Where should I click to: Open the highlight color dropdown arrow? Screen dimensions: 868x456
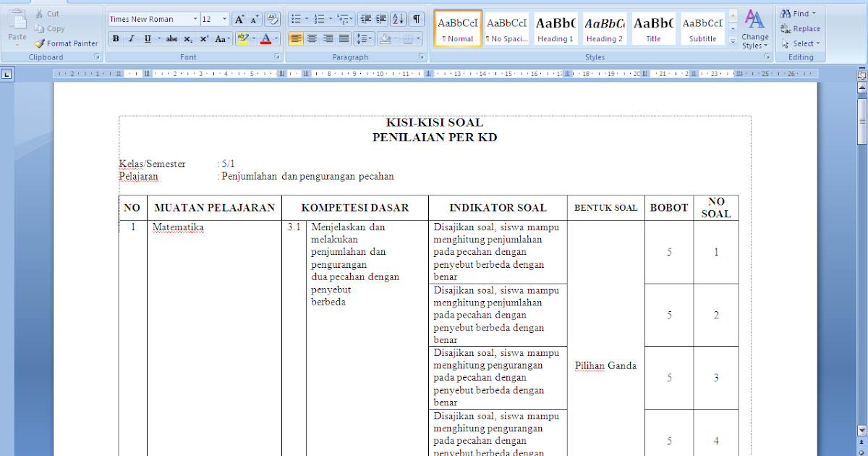[x=254, y=39]
